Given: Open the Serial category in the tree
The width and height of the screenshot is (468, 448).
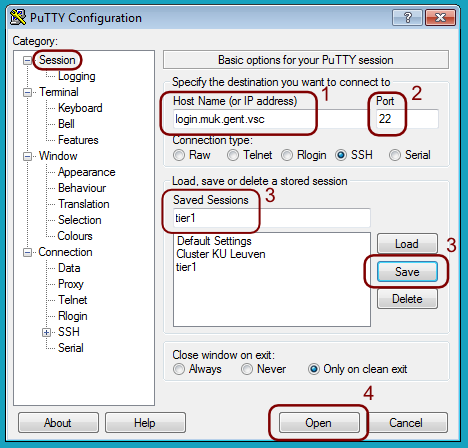Looking at the screenshot, I should (71, 348).
